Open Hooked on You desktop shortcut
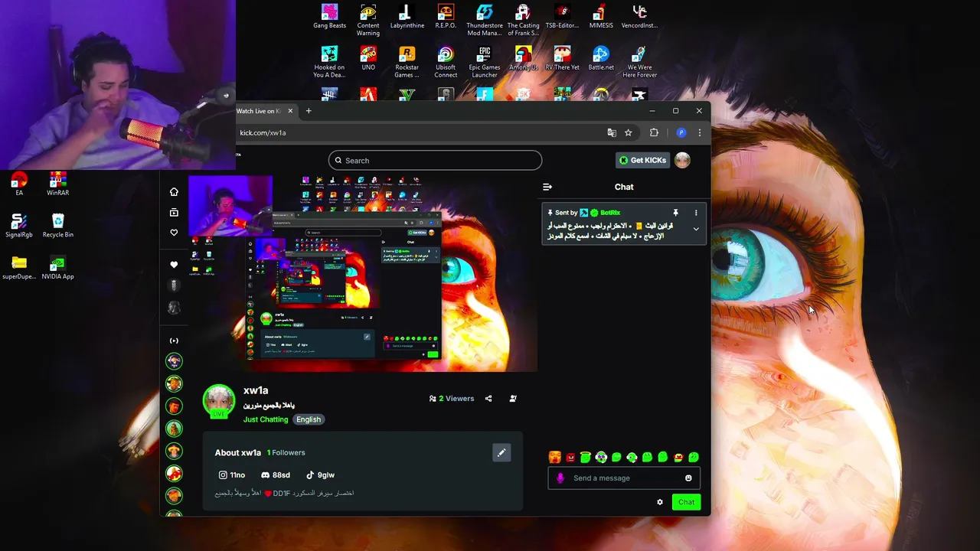980x551 pixels. 329,62
